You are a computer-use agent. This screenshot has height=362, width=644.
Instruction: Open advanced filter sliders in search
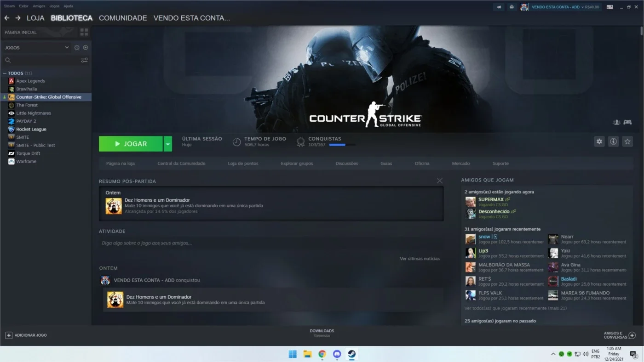[84, 60]
